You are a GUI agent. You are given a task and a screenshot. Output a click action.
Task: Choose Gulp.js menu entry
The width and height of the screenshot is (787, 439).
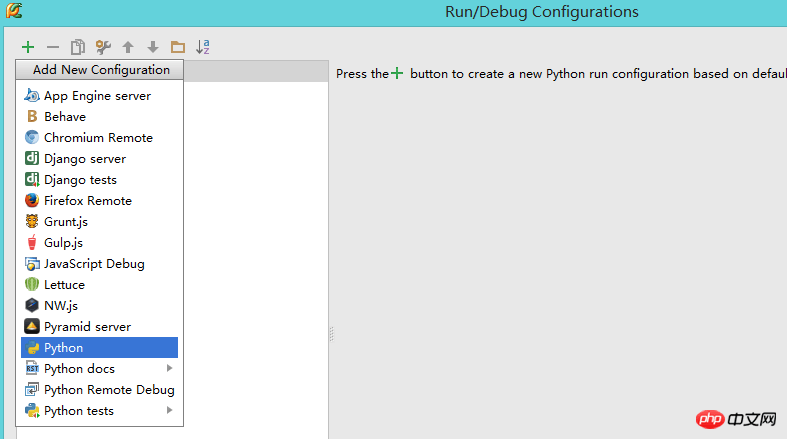[x=99, y=242]
